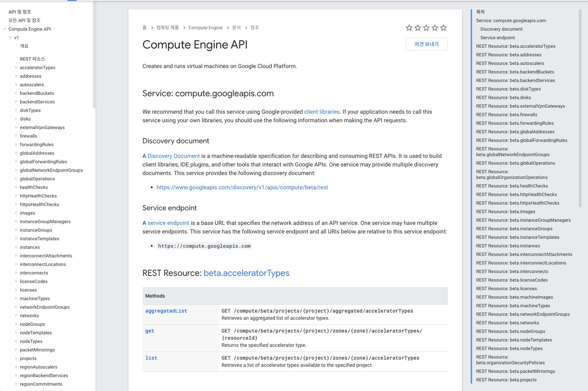Screen dimensions: 588x391
Task: Select globalOperations in the left navigation
Action: click(37, 179)
